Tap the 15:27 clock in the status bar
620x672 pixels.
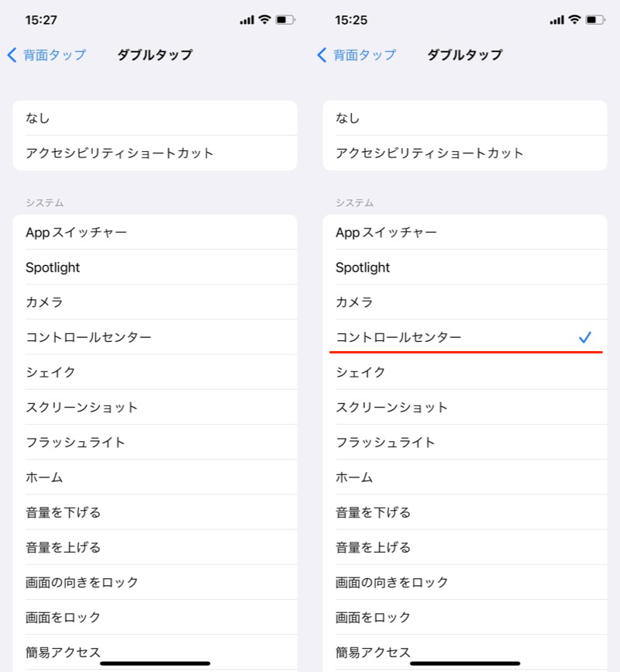click(x=41, y=19)
